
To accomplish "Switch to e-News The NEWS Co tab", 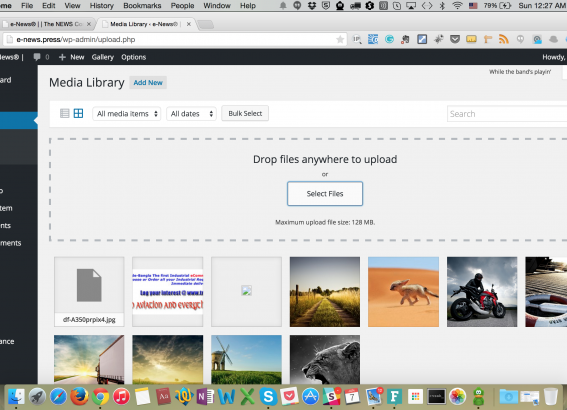I will (x=46, y=24).
